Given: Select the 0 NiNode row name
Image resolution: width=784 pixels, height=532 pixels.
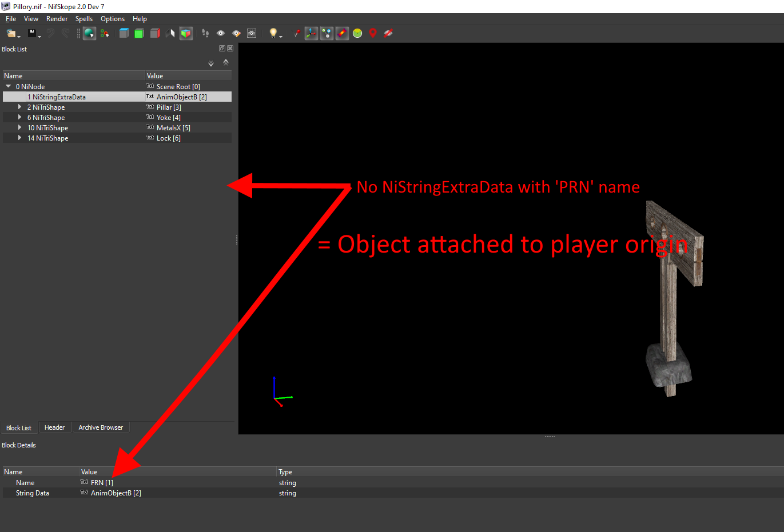Looking at the screenshot, I should [30, 87].
